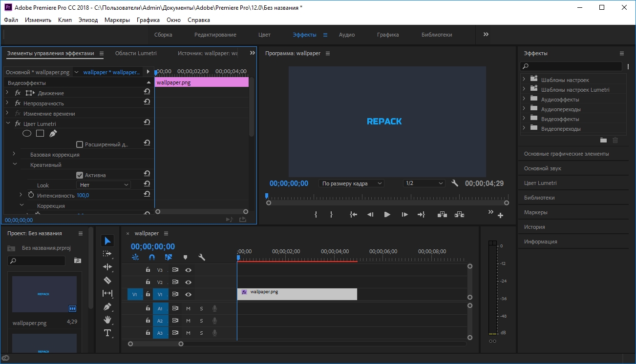Image resolution: width=636 pixels, height=364 pixels.
Task: Select the Razor tool in tools panel
Action: point(107,281)
